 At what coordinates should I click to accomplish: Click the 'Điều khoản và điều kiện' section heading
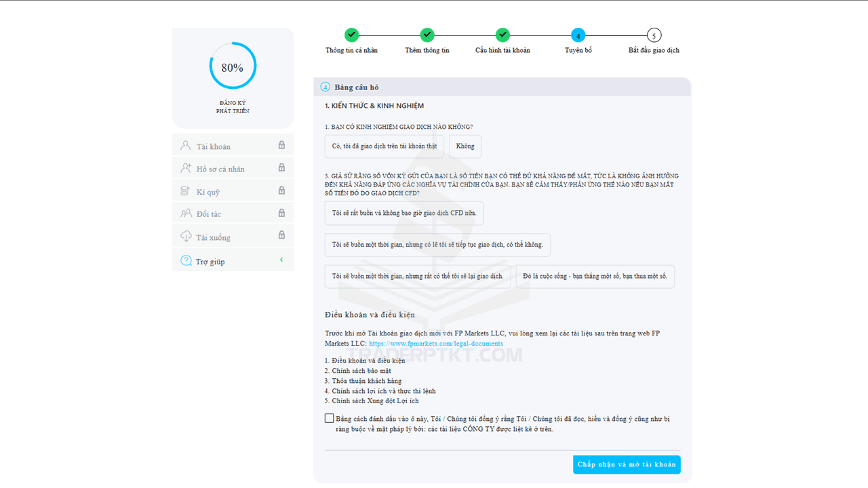tap(370, 314)
